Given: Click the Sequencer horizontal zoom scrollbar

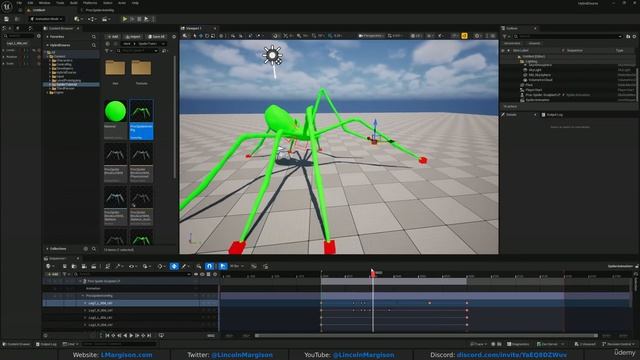Looking at the screenshot, I should coord(426,336).
